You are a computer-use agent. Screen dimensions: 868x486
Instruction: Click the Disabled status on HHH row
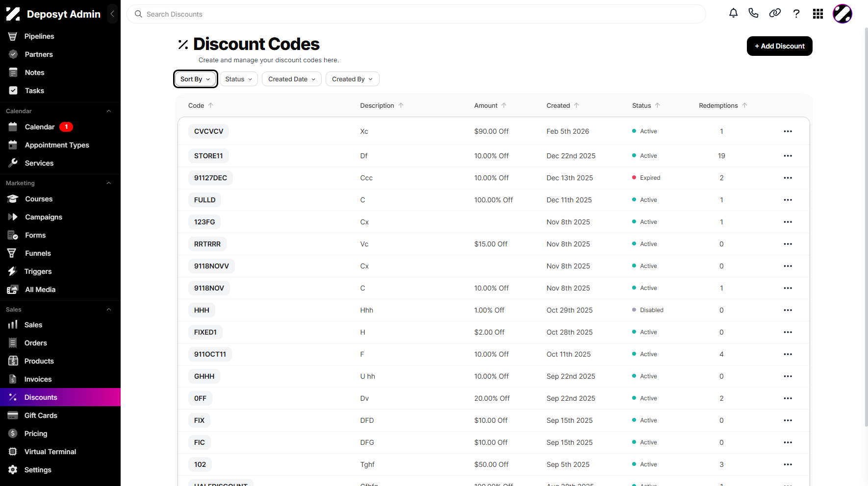648,310
